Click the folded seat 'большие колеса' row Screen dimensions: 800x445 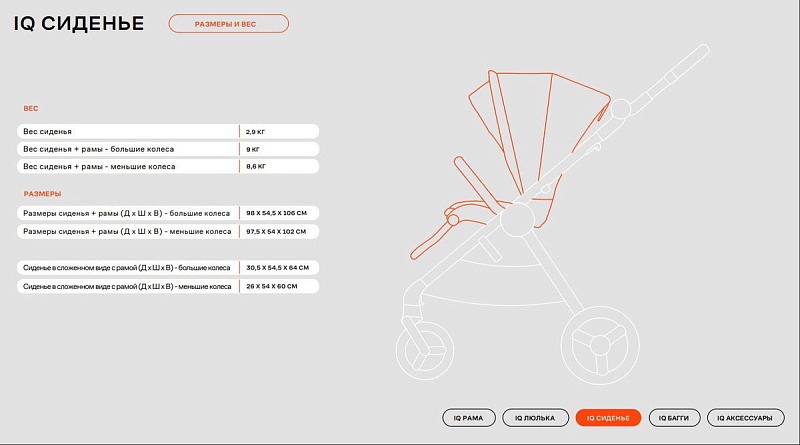168,268
